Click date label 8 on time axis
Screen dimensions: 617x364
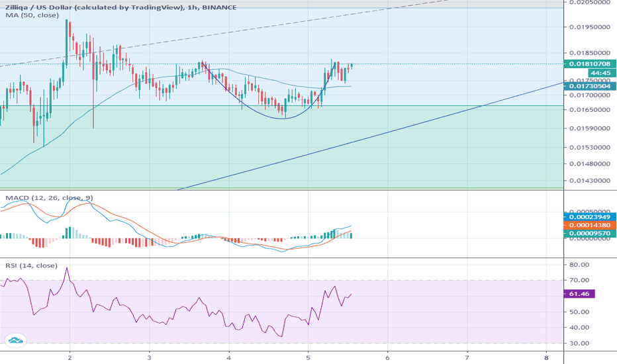[547, 357]
